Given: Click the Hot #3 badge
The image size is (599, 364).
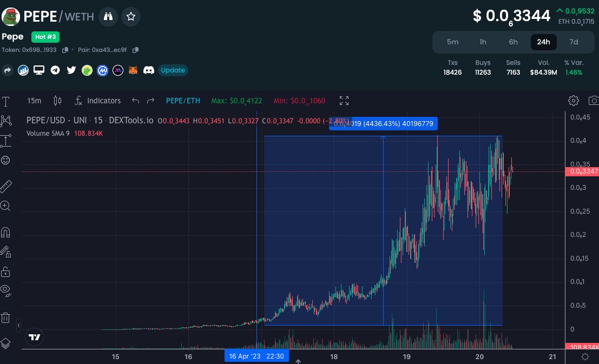Looking at the screenshot, I should pos(45,37).
